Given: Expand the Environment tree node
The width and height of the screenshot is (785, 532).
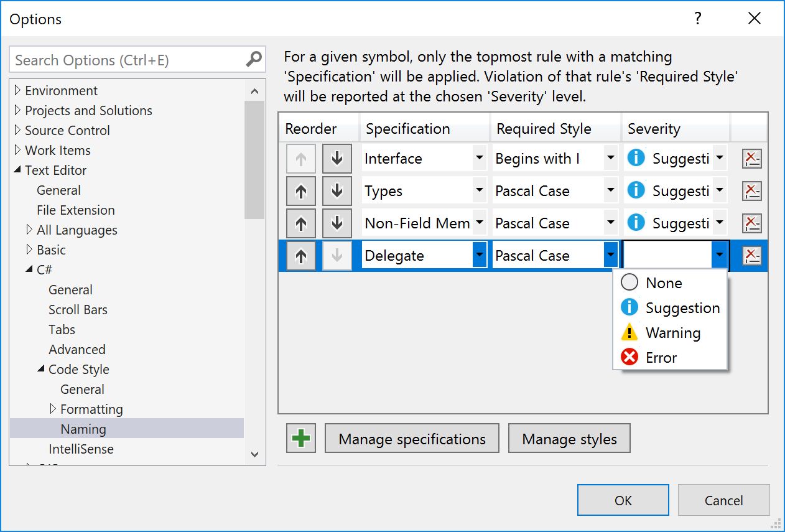Looking at the screenshot, I should click(x=17, y=91).
